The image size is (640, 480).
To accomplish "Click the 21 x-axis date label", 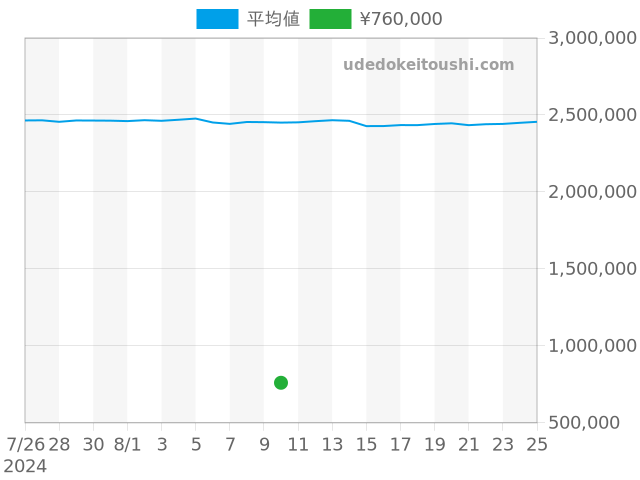I will pos(468,444).
